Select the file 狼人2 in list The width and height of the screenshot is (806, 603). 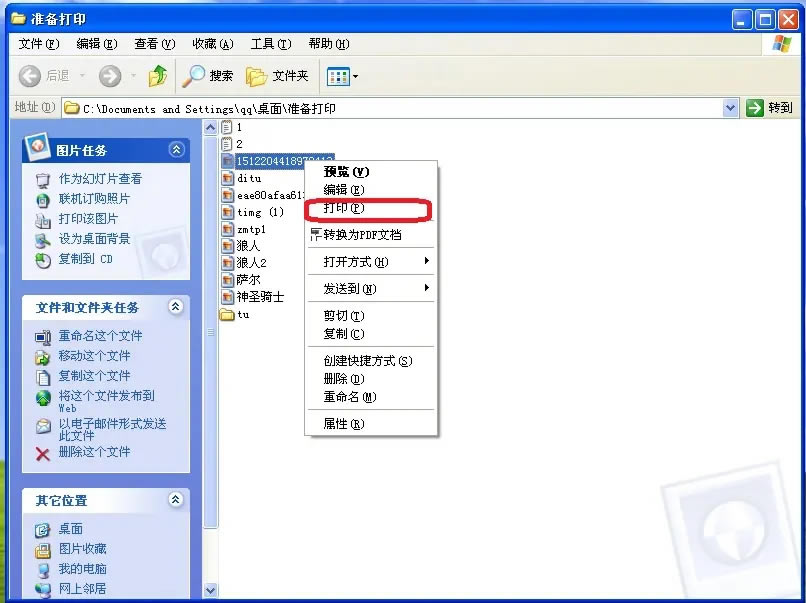pos(250,264)
